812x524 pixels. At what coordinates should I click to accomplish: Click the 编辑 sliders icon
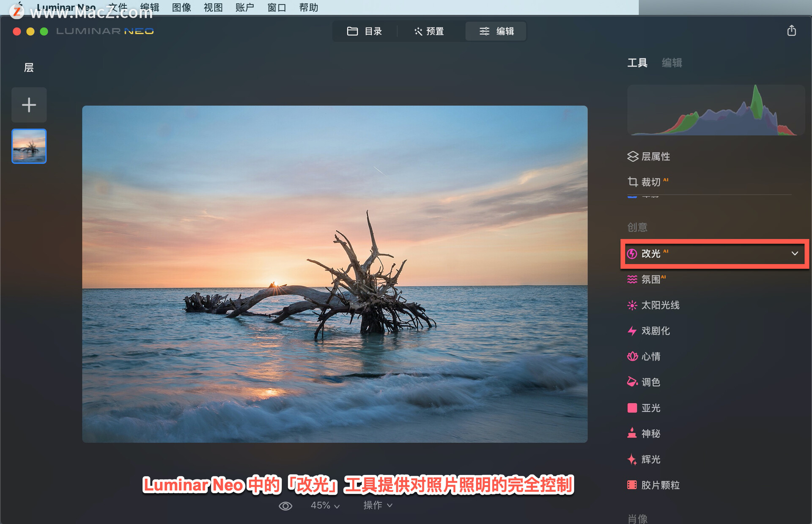[x=484, y=31]
